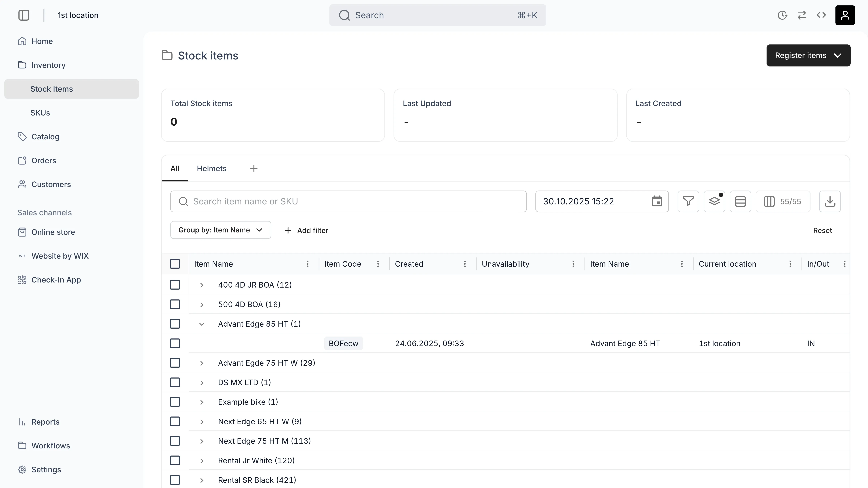Open SKUs under Inventory
868x488 pixels.
[71, 113]
